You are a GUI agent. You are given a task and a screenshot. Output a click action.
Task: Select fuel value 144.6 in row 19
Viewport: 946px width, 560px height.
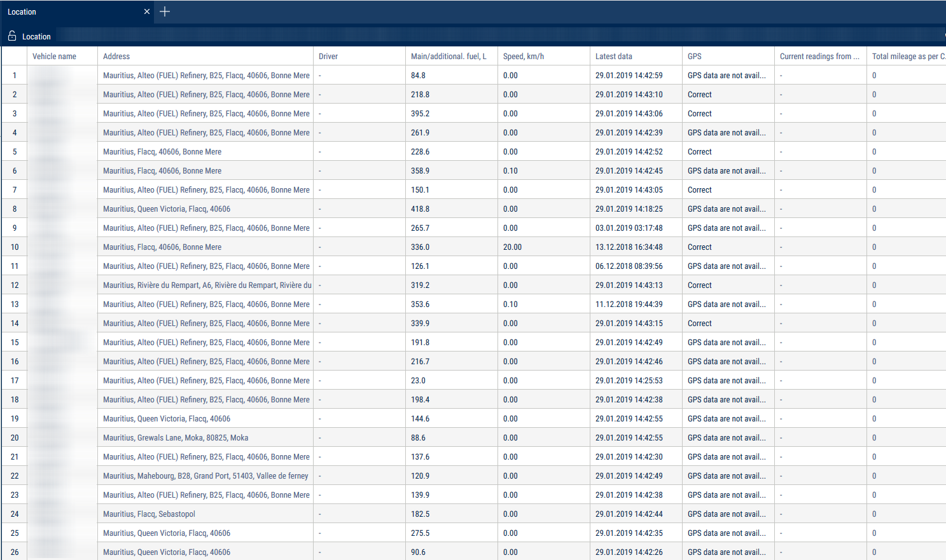420,419
